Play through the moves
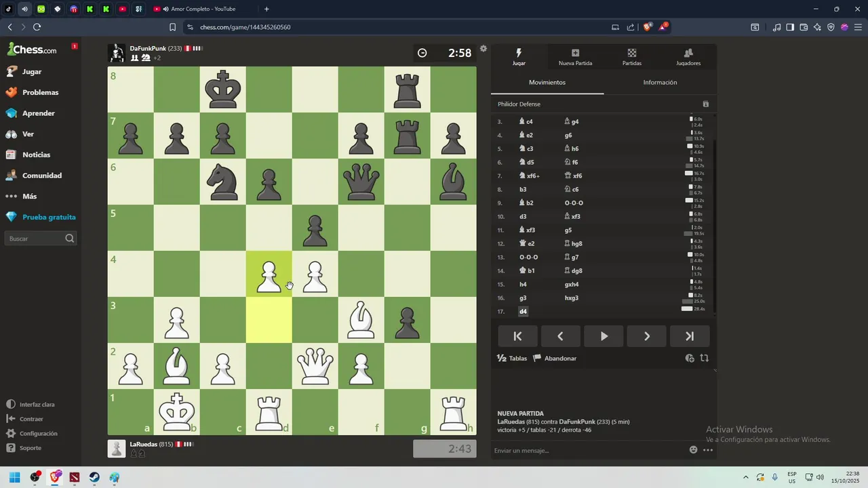 (604, 336)
